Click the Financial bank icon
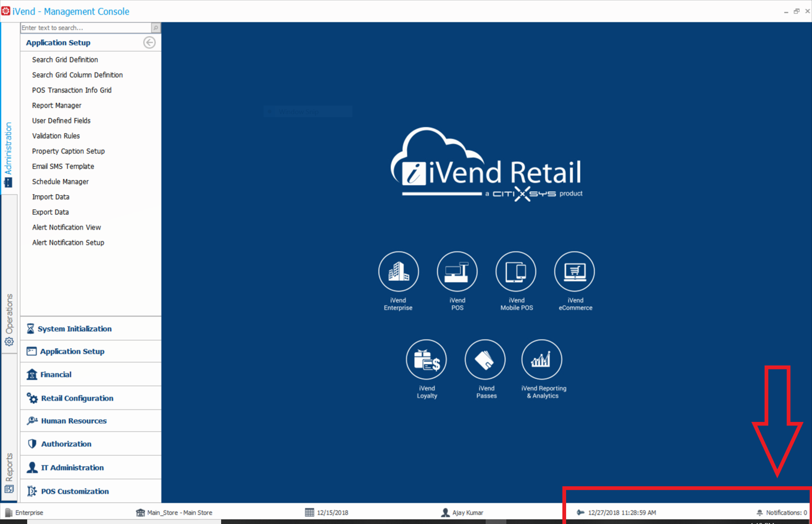Screen dimensions: 812x524 click(32, 375)
